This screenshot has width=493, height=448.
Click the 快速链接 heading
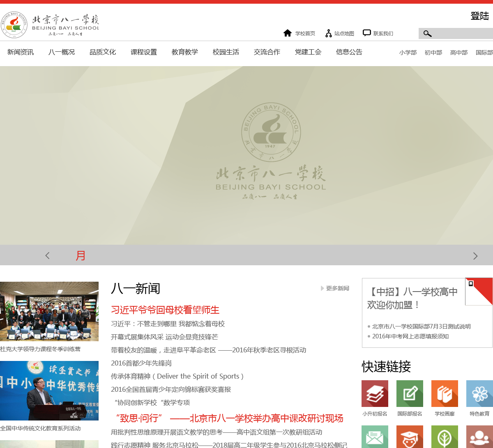(386, 366)
